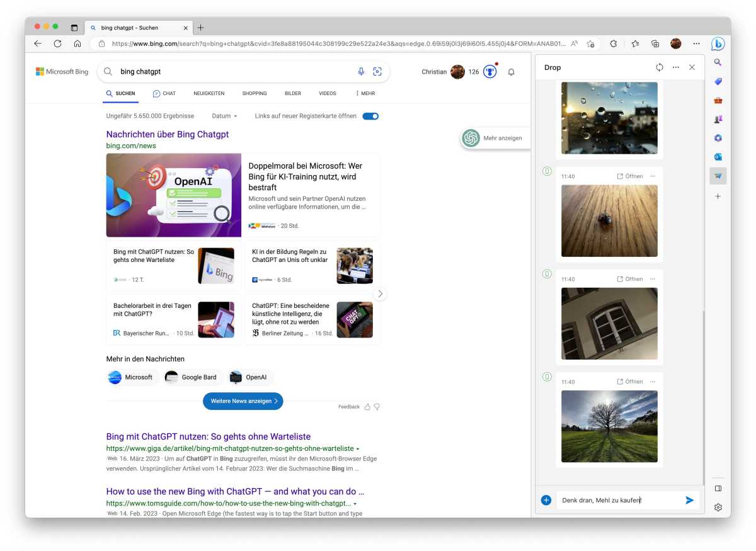Go to the browser home page
The height and width of the screenshot is (551, 756).
77,43
